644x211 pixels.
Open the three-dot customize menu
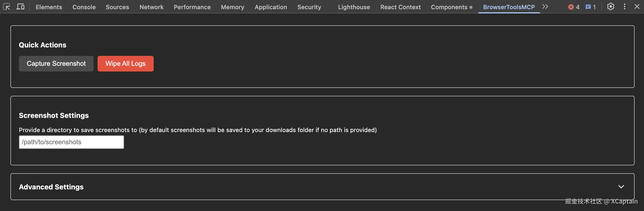click(624, 6)
